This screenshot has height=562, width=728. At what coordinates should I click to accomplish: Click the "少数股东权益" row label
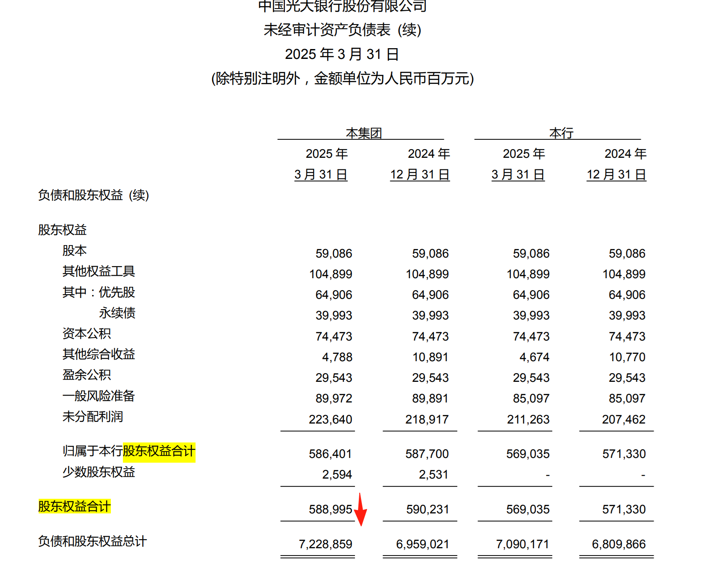(x=98, y=472)
